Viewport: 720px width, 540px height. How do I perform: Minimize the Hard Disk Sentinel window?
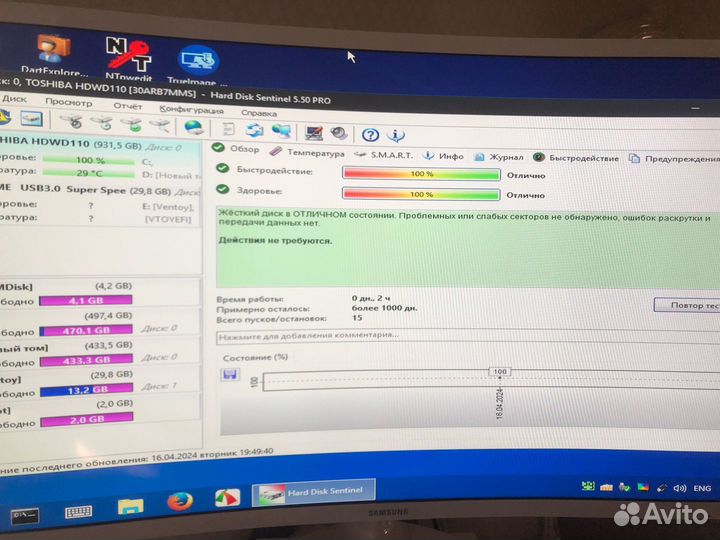click(696, 108)
